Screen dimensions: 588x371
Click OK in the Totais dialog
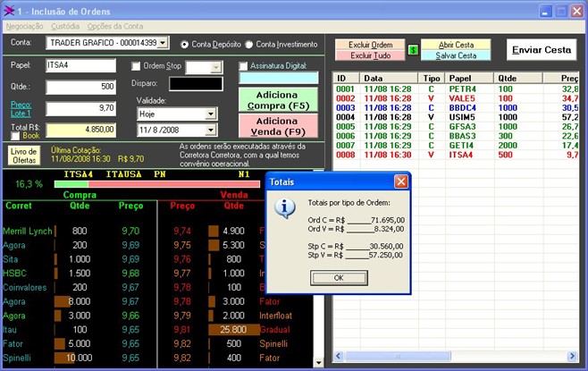tap(339, 278)
